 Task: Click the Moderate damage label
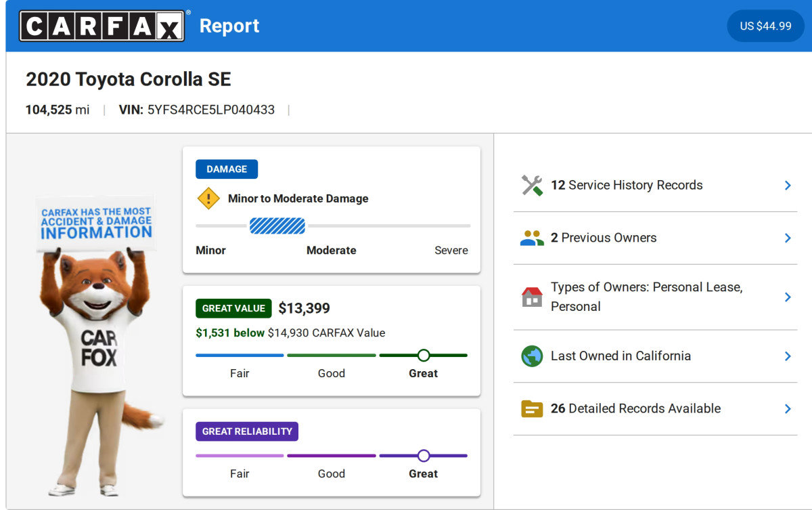332,250
